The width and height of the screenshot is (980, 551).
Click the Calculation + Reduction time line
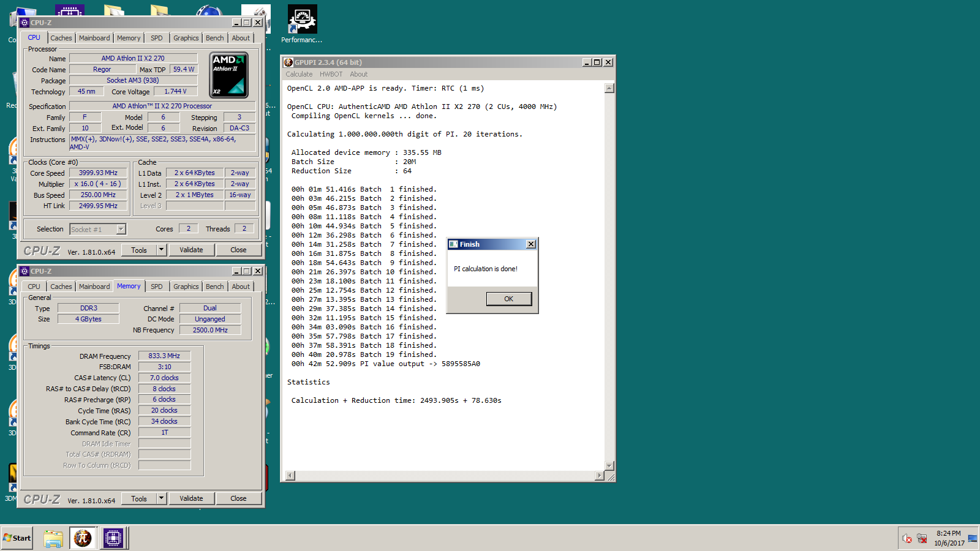point(396,400)
